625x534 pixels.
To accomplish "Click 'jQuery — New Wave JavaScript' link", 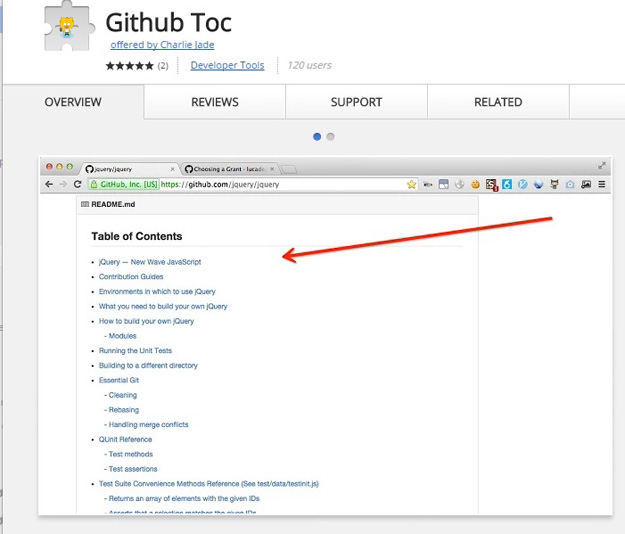I will coord(150,262).
